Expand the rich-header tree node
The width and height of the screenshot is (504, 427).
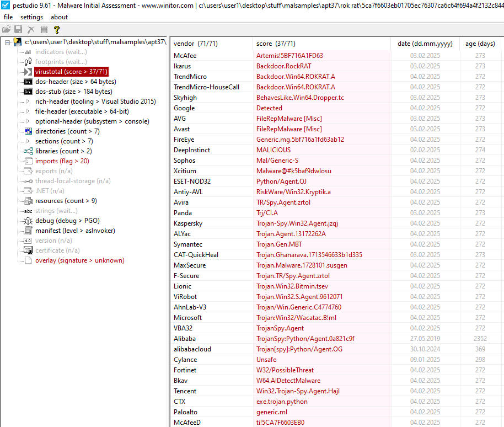point(28,102)
